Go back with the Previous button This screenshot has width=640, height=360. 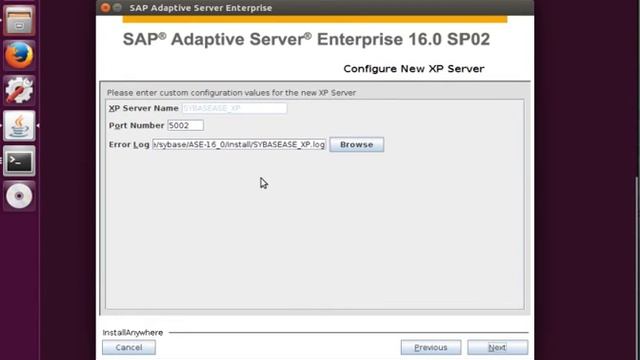431,347
